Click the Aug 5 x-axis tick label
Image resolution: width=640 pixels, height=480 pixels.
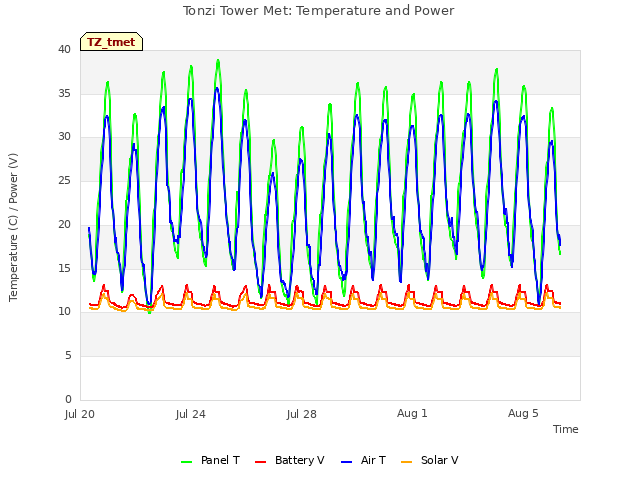pos(523,413)
